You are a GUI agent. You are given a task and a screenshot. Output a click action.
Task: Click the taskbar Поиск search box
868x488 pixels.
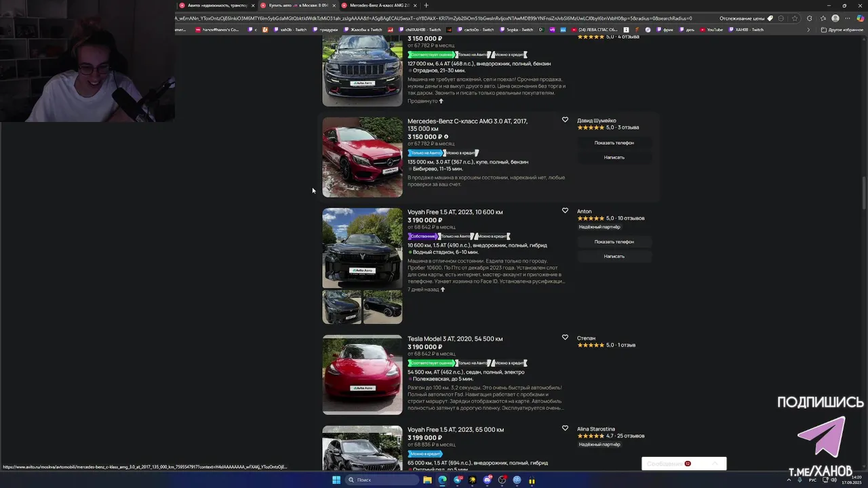[x=382, y=480]
